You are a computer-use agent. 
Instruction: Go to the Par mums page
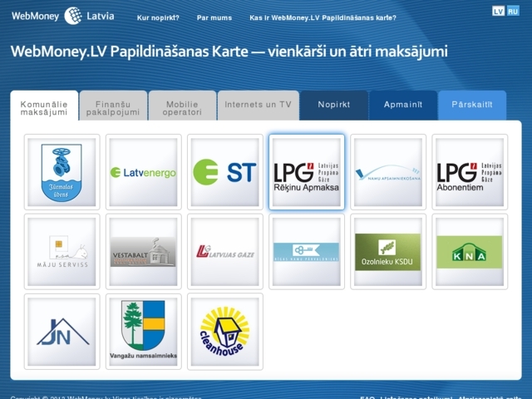pos(214,18)
